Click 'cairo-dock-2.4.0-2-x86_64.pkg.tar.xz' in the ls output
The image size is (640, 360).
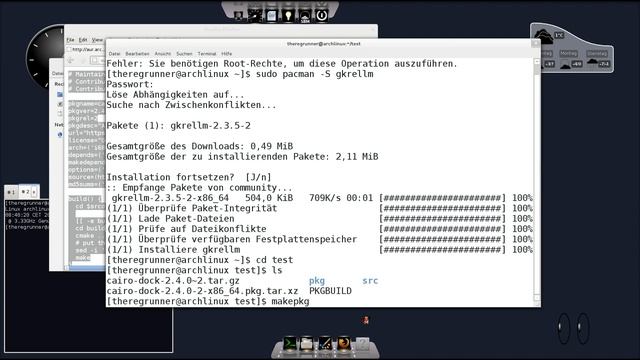pyautogui.click(x=202, y=291)
